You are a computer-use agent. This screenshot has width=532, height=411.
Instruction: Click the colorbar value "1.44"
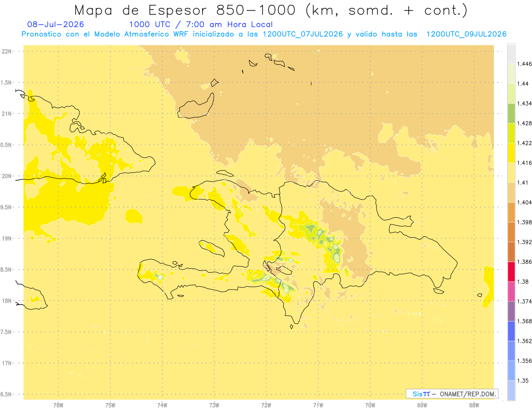(x=522, y=84)
